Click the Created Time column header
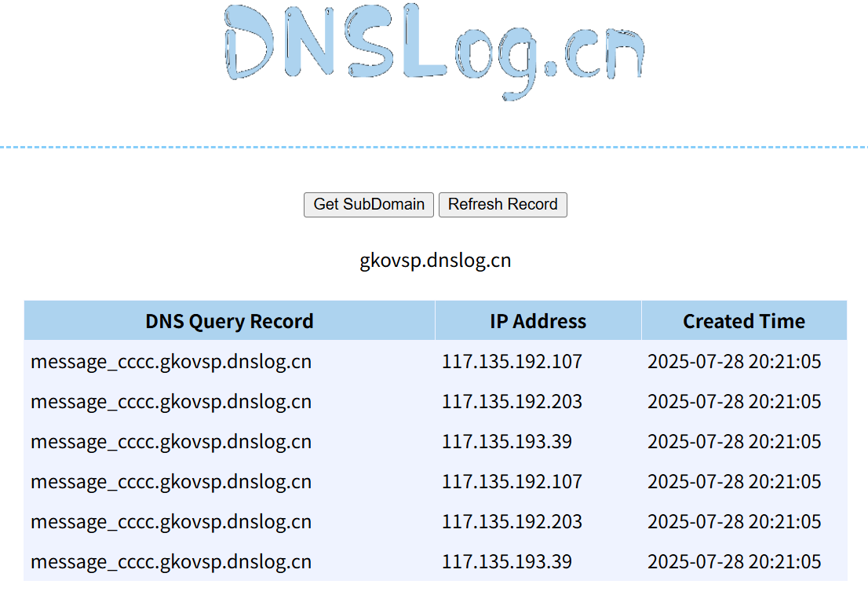 coord(744,321)
